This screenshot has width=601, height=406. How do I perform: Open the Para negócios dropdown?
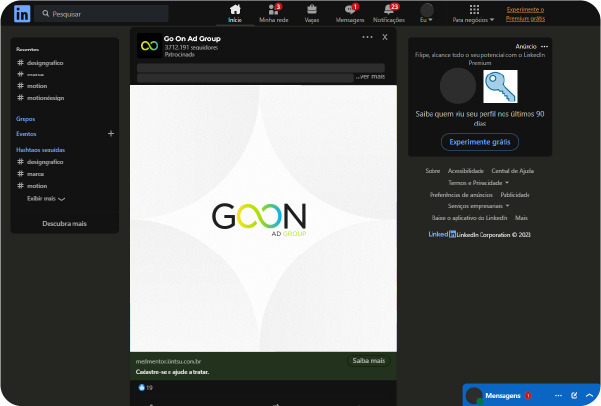472,14
